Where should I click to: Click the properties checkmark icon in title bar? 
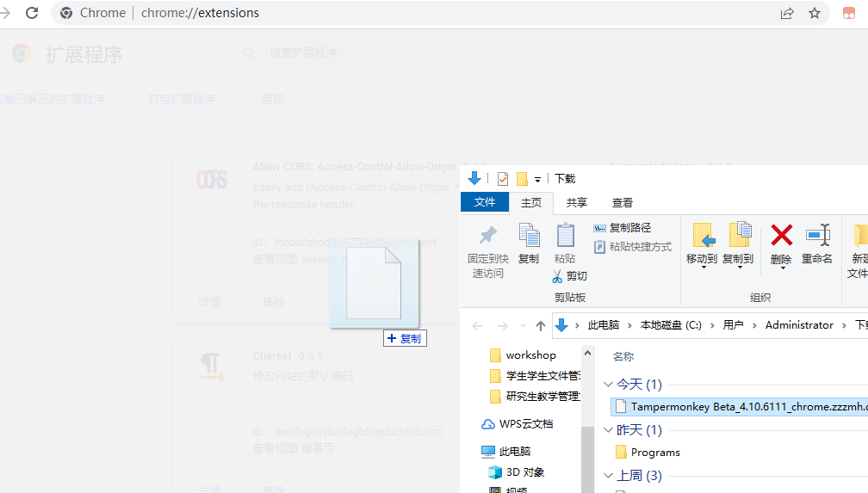[503, 179]
